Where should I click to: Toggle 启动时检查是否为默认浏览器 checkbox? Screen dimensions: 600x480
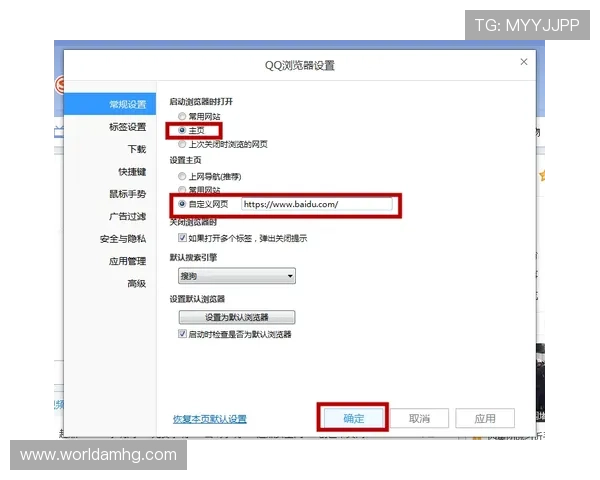pyautogui.click(x=182, y=334)
